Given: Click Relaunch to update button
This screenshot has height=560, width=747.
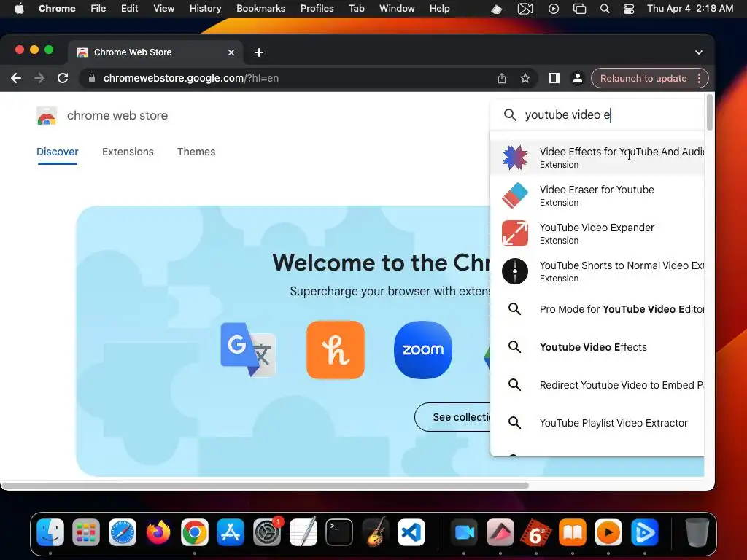Looking at the screenshot, I should coord(643,78).
